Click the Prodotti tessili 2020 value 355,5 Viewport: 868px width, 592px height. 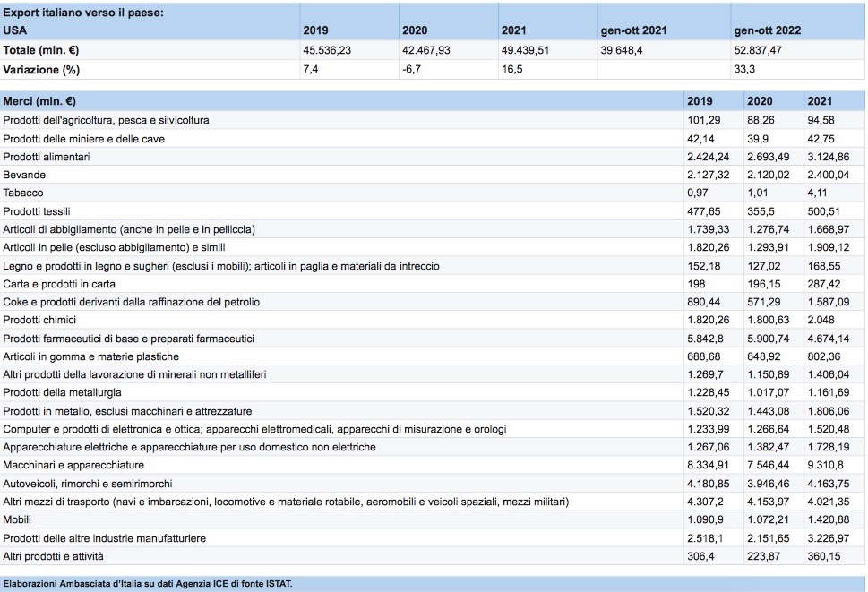[761, 211]
